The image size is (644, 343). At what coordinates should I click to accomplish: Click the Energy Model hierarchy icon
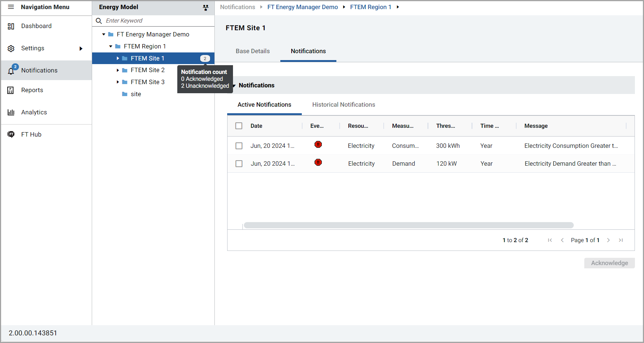[x=206, y=7]
